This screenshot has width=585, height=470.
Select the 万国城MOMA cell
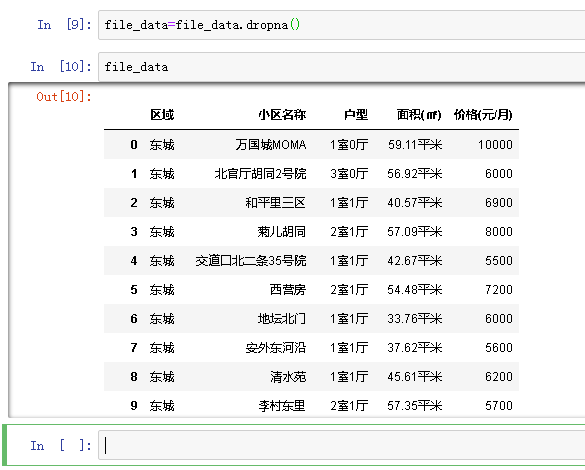click(271, 144)
